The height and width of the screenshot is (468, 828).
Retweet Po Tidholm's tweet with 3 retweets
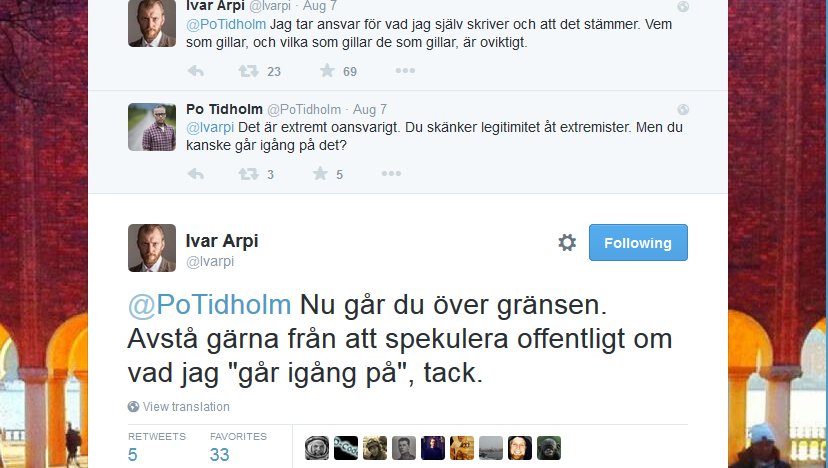point(248,174)
